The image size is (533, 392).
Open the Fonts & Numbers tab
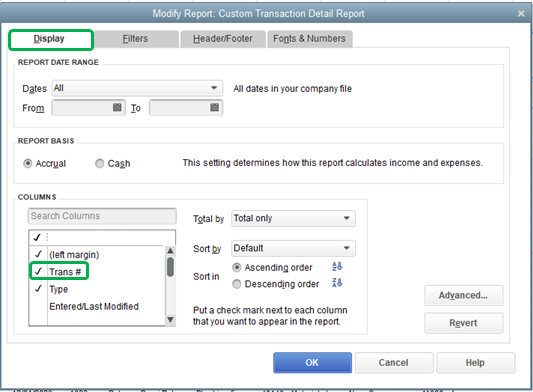310,39
